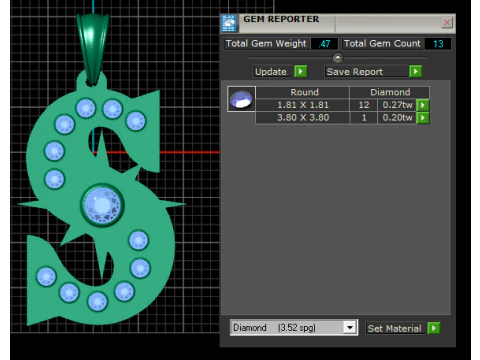Screen dimensions: 480x360
Task: Click the Round column header
Action: pyautogui.click(x=303, y=92)
